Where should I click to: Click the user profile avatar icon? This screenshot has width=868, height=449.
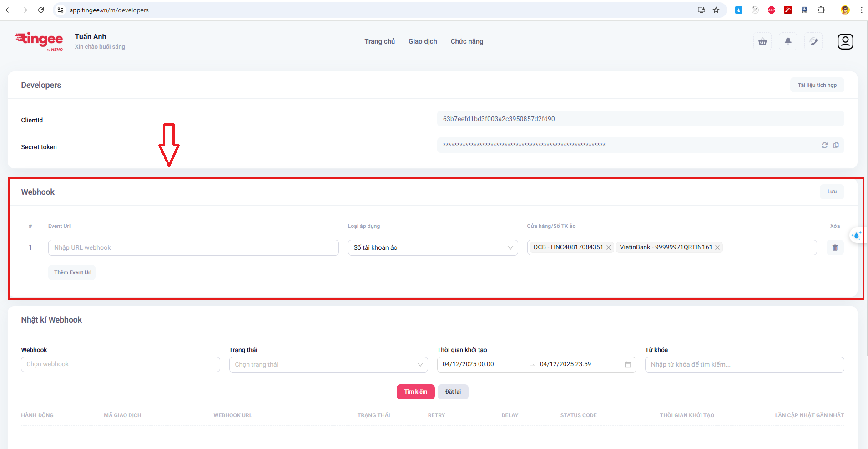pos(845,41)
